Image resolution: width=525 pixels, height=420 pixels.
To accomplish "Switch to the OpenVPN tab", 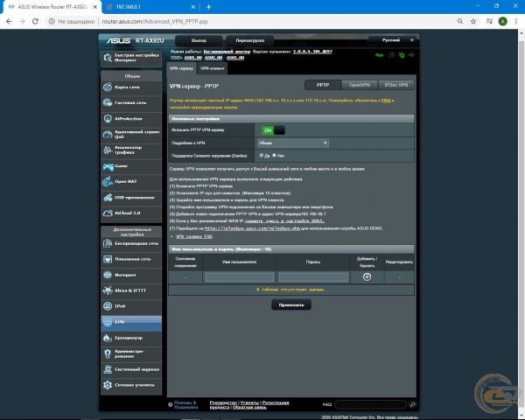I will coord(360,85).
